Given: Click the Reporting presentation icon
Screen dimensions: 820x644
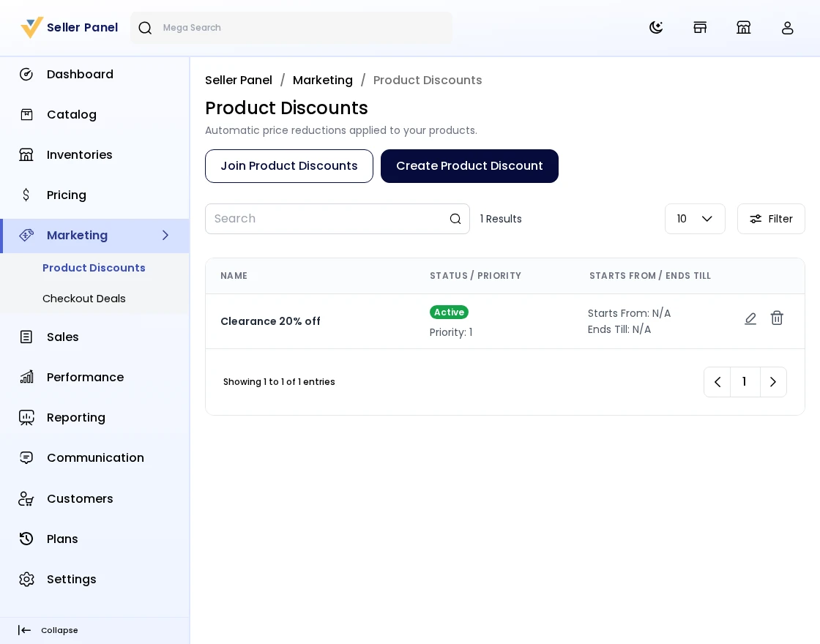Looking at the screenshot, I should coord(26,417).
